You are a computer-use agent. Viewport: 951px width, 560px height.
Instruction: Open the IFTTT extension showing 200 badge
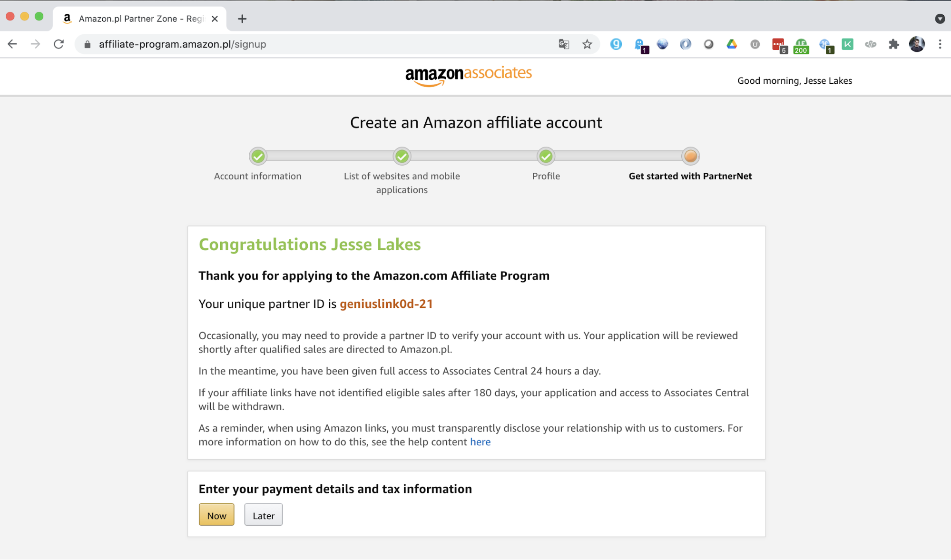801,43
